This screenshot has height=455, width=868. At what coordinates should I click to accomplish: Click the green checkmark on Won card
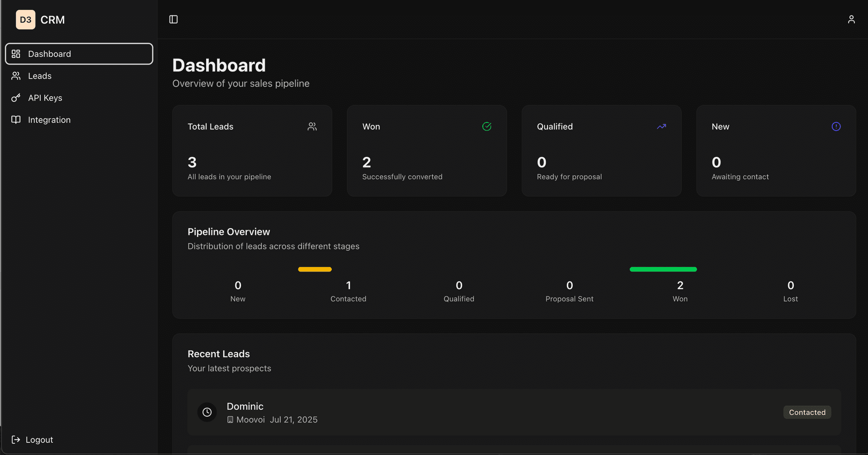pyautogui.click(x=487, y=127)
